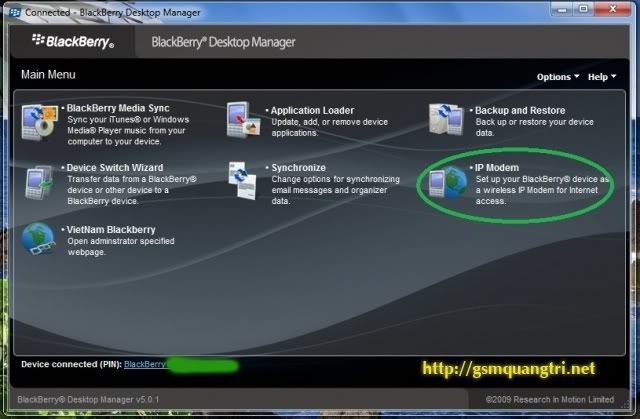Click 'Device connected (PIN):' label
This screenshot has width=640, height=419.
point(71,364)
